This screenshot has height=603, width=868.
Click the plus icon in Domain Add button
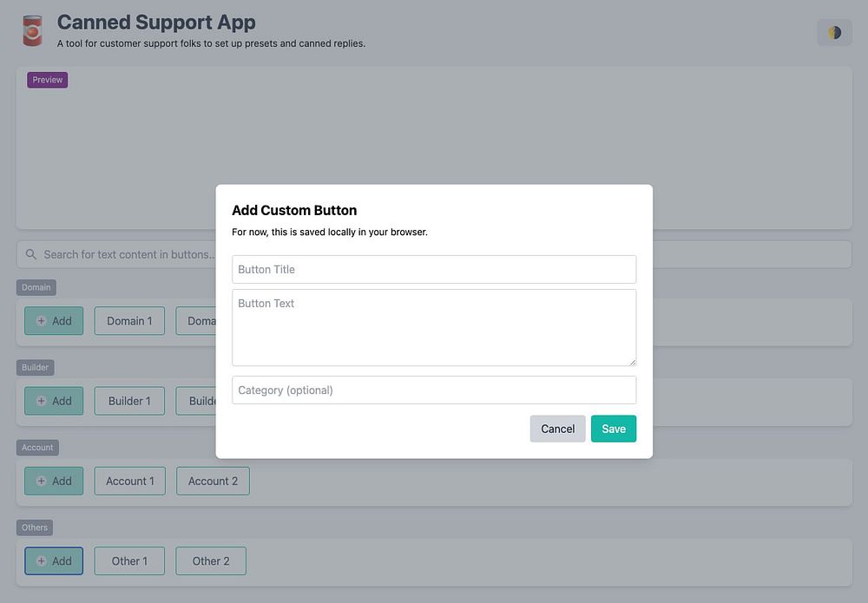41,321
